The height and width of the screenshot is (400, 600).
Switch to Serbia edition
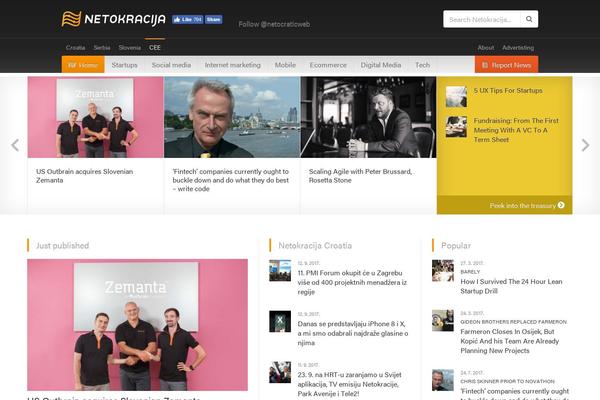tap(102, 47)
